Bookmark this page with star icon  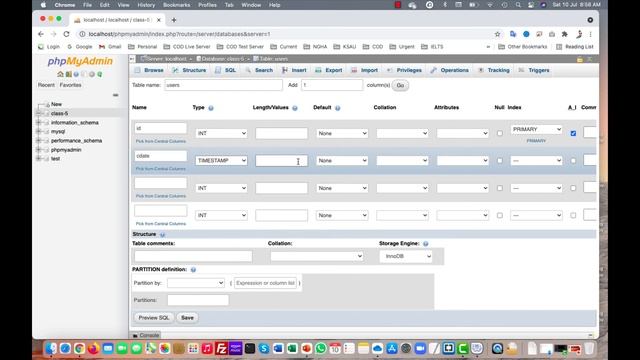click(497, 34)
